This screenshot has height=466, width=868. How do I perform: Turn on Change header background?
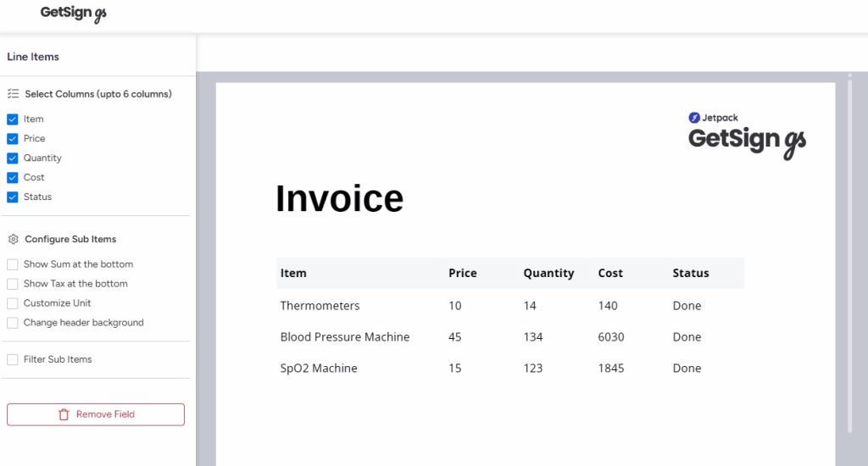point(13,323)
